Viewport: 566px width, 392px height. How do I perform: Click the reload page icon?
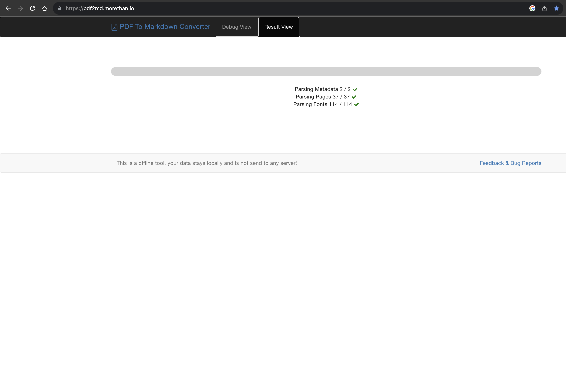tap(32, 8)
